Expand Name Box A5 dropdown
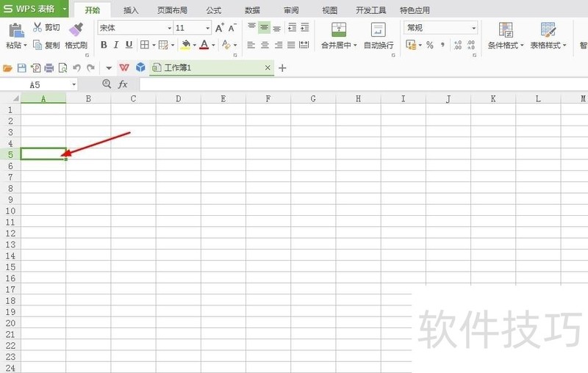588x373 pixels. 74,84
